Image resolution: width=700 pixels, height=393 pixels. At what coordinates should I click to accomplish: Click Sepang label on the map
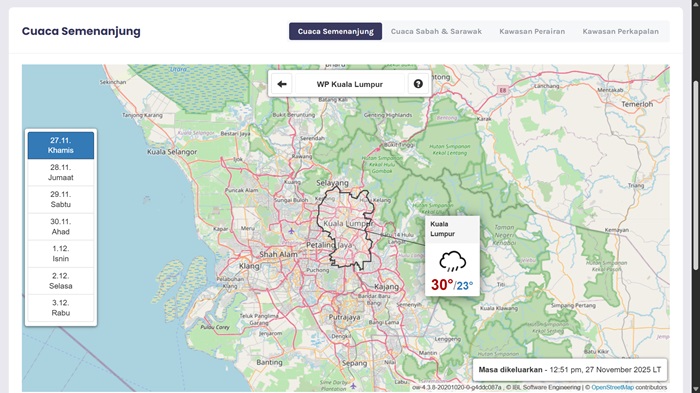(354, 363)
